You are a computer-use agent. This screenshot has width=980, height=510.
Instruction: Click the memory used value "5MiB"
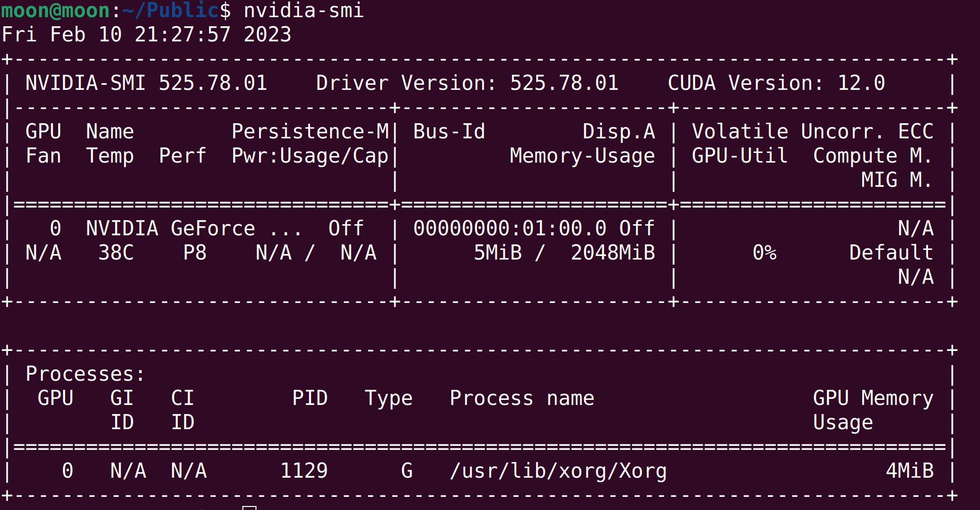coord(497,252)
